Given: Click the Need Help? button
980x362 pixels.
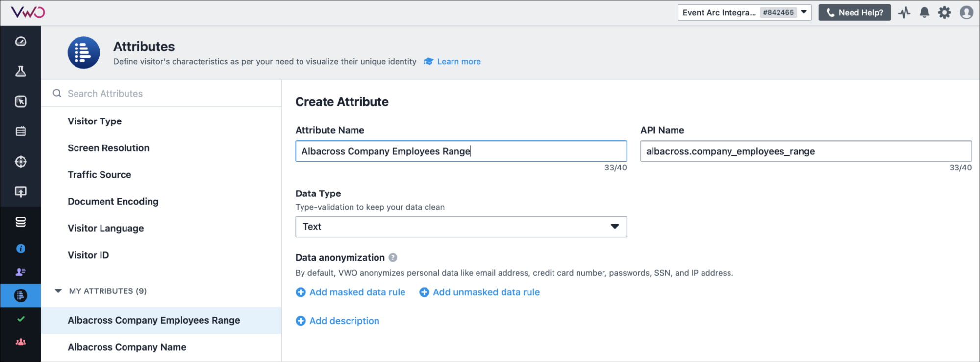Looking at the screenshot, I should tap(854, 12).
